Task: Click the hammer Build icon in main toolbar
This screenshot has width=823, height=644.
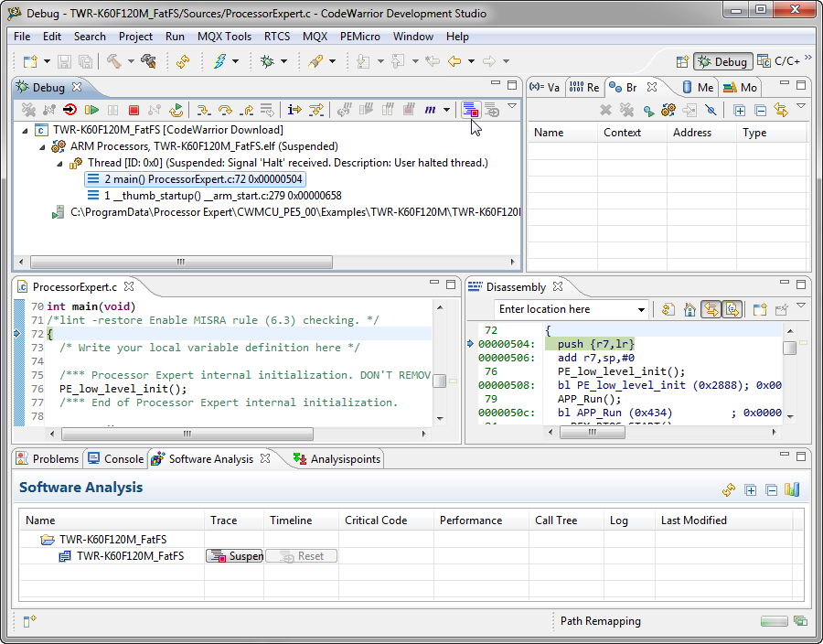Action: point(114,61)
